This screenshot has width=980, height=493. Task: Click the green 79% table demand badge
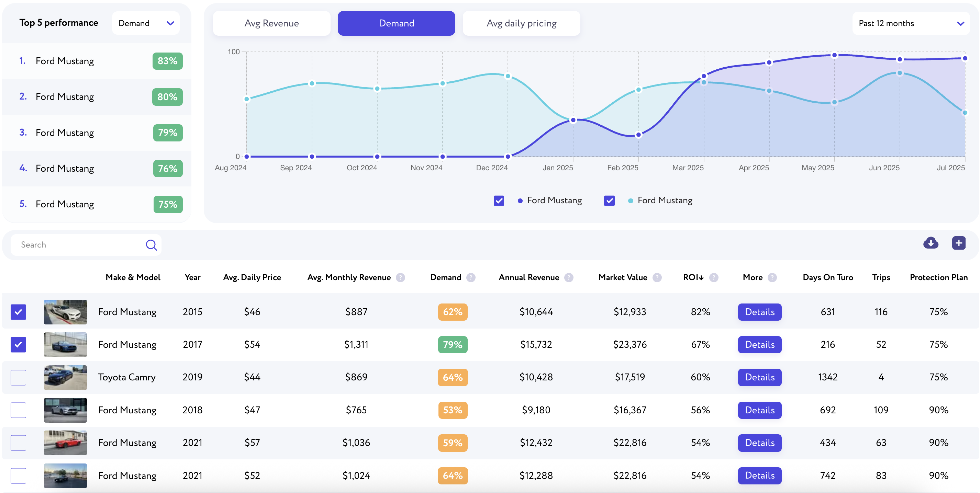(x=452, y=345)
